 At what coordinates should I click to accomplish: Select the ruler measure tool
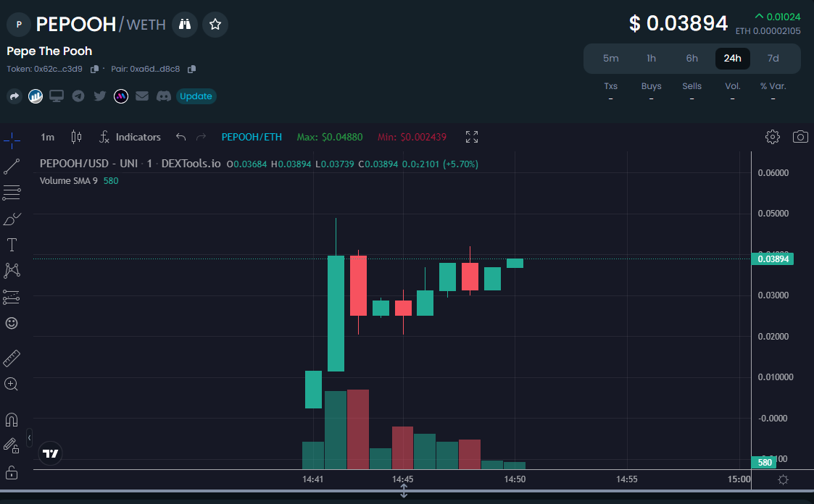[x=12, y=358]
